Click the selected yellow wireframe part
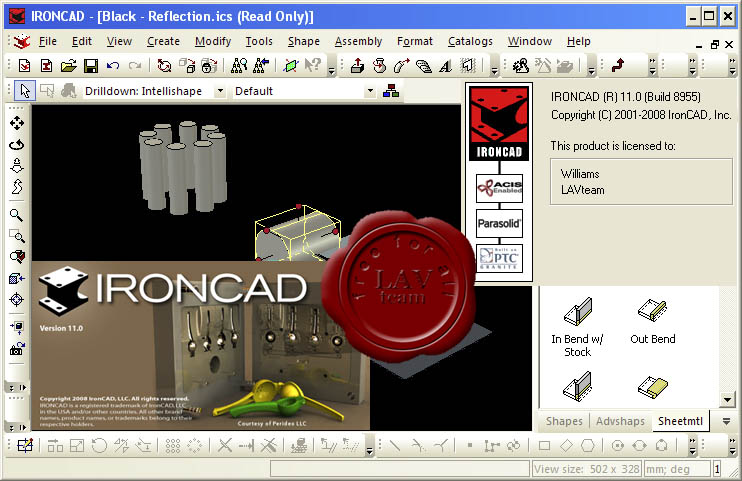The image size is (742, 481). click(297, 233)
